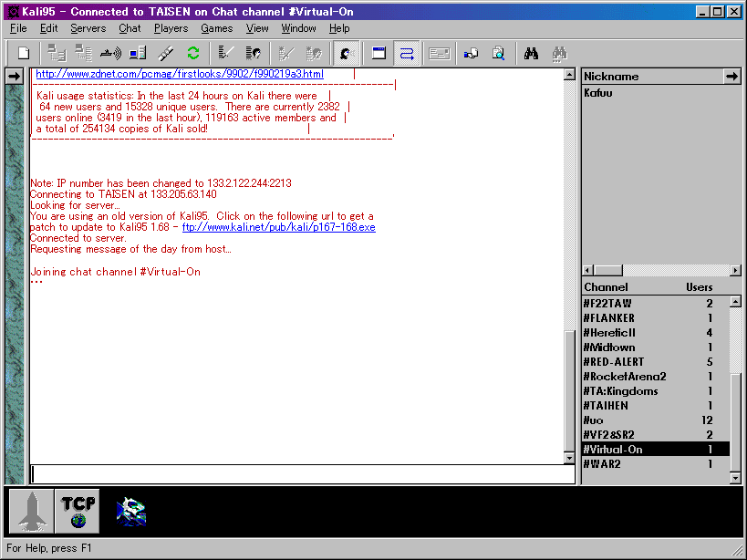Click the chat message input field
This screenshot has width=747, height=560.
pos(303,474)
